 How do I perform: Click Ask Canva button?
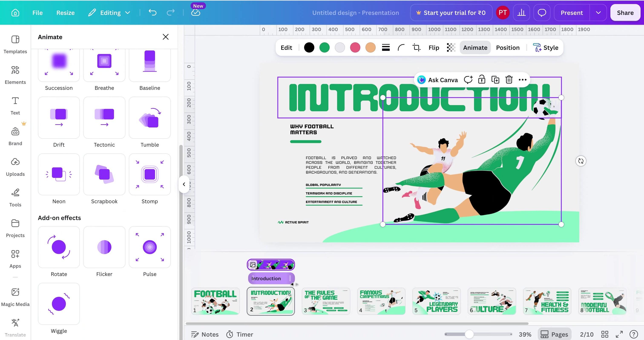[437, 80]
